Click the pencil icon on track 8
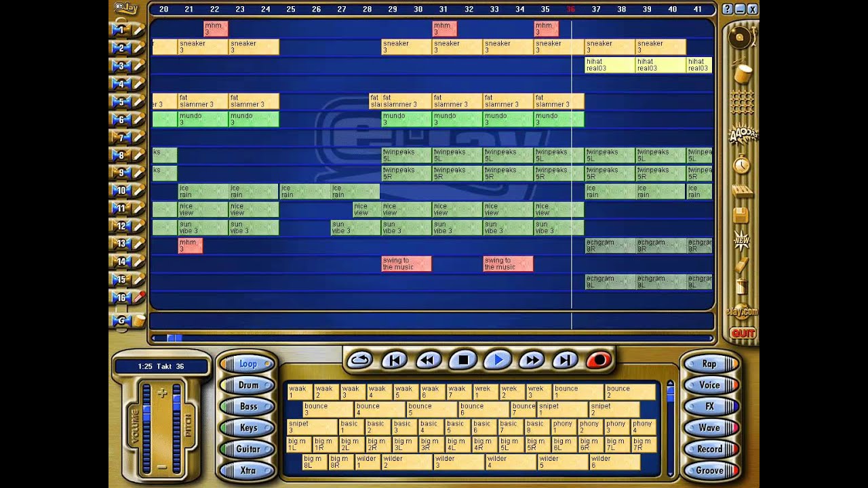This screenshot has width=868, height=488. (138, 155)
